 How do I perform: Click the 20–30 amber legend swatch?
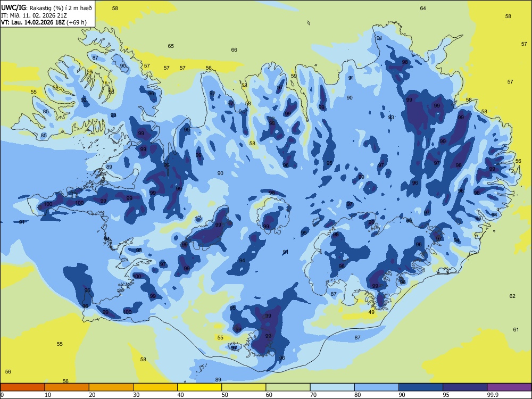[111, 387]
